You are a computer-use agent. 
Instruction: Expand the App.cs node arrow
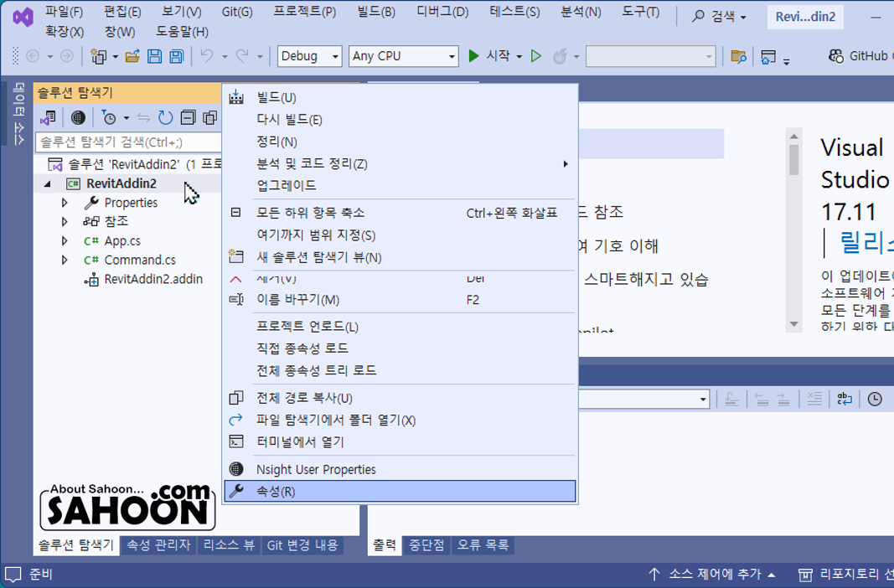pyautogui.click(x=65, y=240)
